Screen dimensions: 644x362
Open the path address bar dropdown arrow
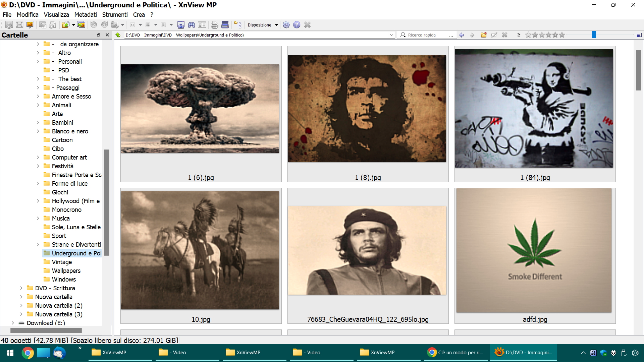[x=391, y=35]
